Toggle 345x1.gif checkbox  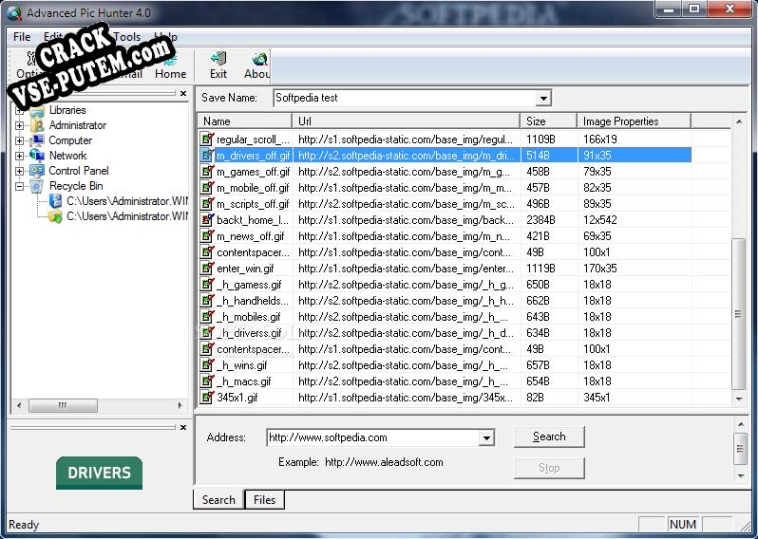tap(207, 397)
